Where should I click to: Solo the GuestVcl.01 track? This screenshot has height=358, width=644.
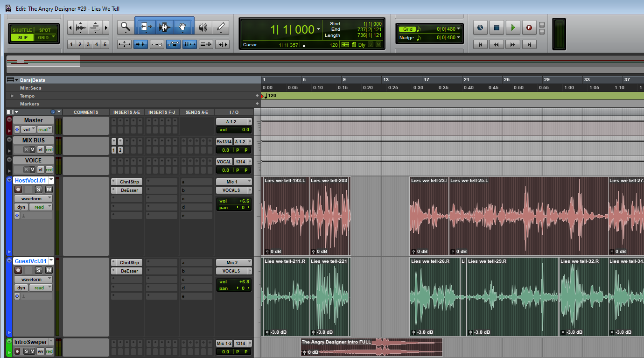coord(39,270)
